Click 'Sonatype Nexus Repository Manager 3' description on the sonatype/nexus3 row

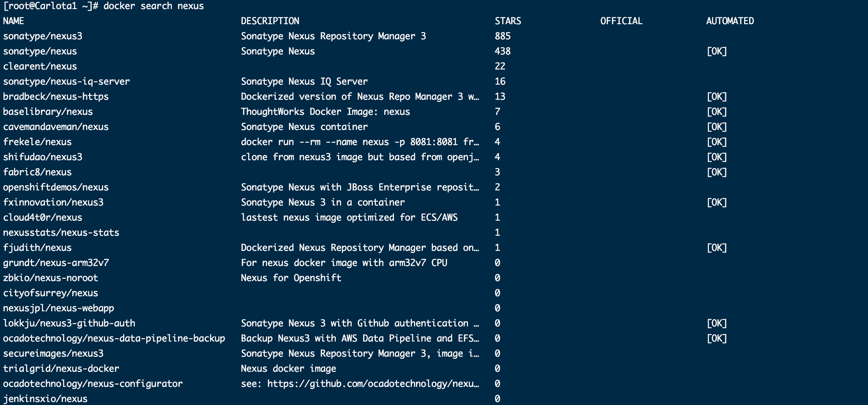(x=334, y=36)
